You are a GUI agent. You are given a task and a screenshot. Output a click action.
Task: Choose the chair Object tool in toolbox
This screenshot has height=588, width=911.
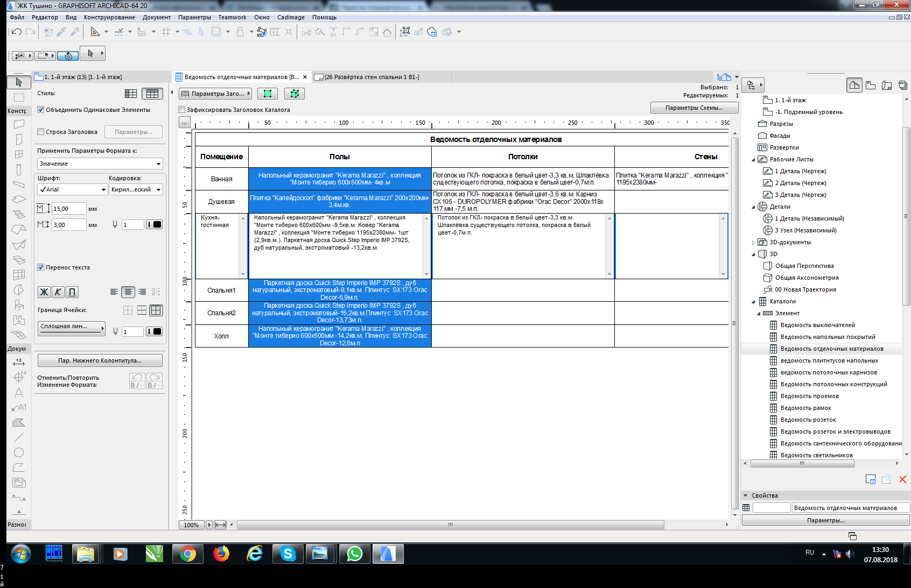click(19, 305)
